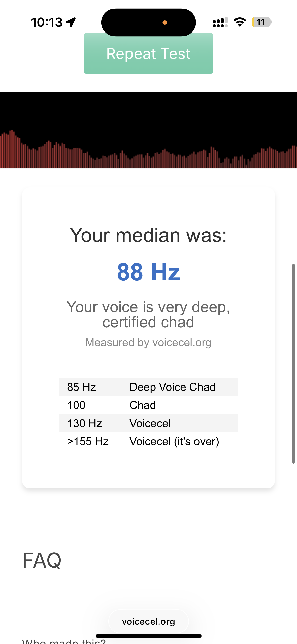The width and height of the screenshot is (297, 644).
Task: Select the 130 Hz Voicecel row
Action: coord(148,423)
